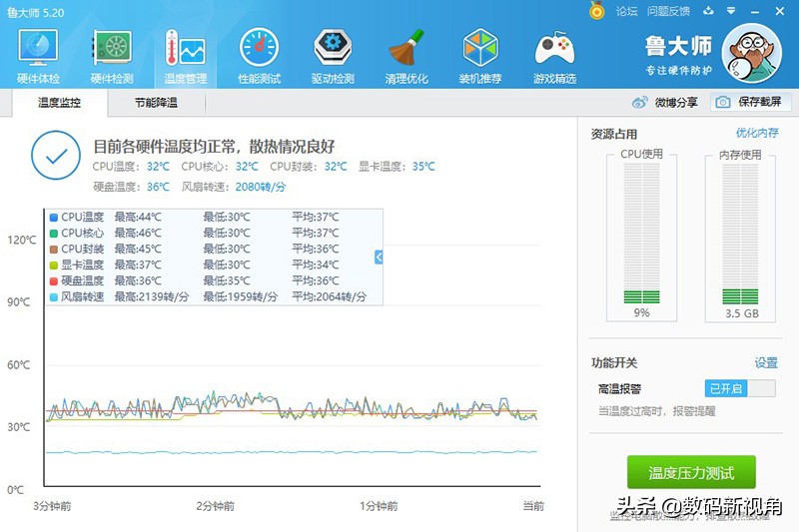Click the download/update icon in title bar
Viewport: 799px width, 532px height.
click(x=708, y=10)
